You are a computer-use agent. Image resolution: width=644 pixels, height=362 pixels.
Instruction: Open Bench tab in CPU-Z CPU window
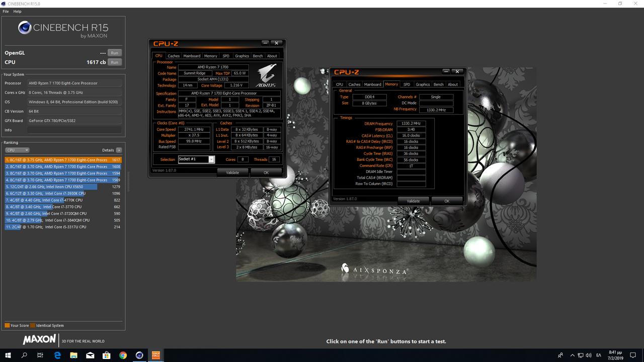258,56
